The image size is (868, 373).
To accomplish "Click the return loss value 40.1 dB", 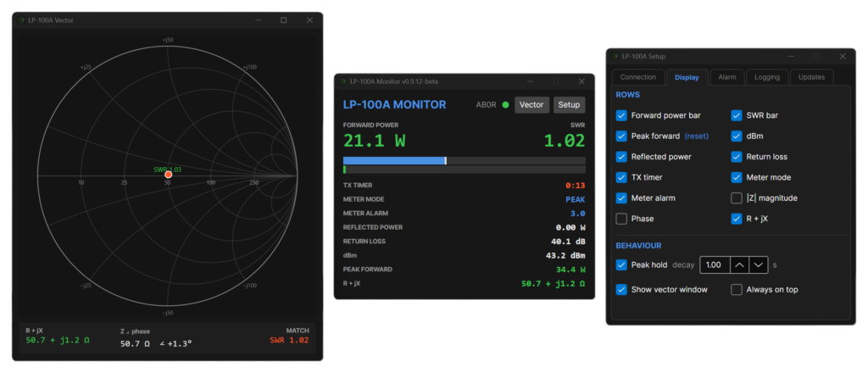I will pos(569,242).
